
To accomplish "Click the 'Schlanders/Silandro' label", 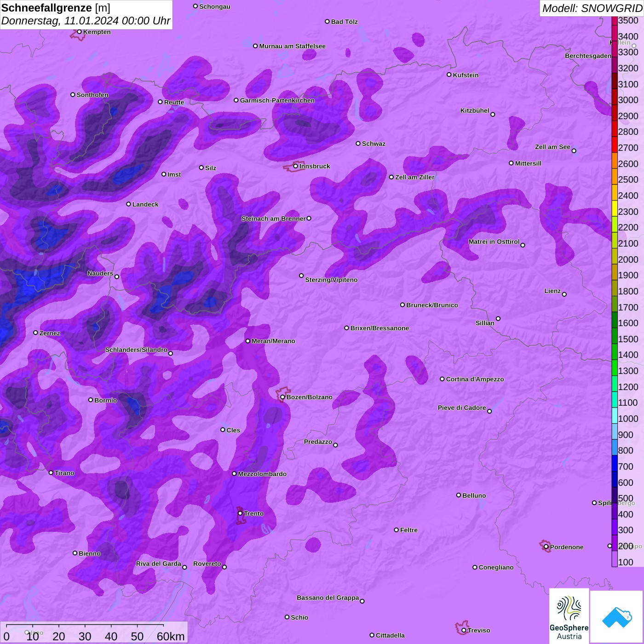I will pos(136,350).
